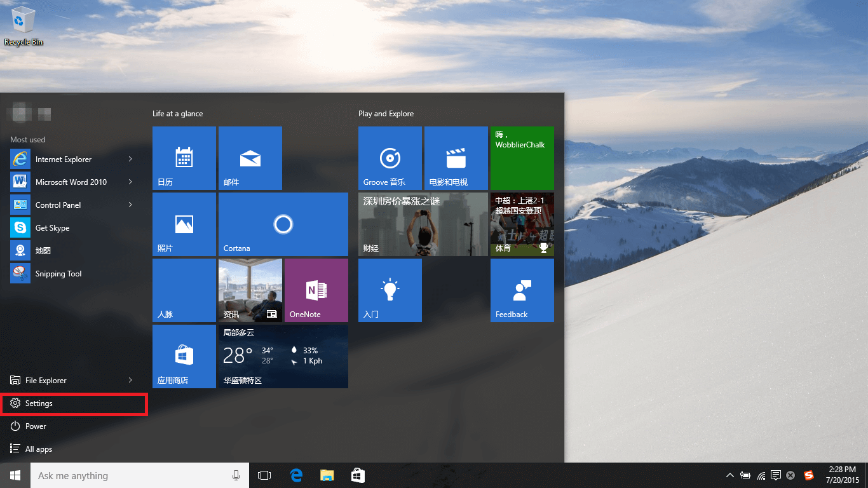Open the 人脉 people tile
868x488 pixels.
(x=184, y=290)
